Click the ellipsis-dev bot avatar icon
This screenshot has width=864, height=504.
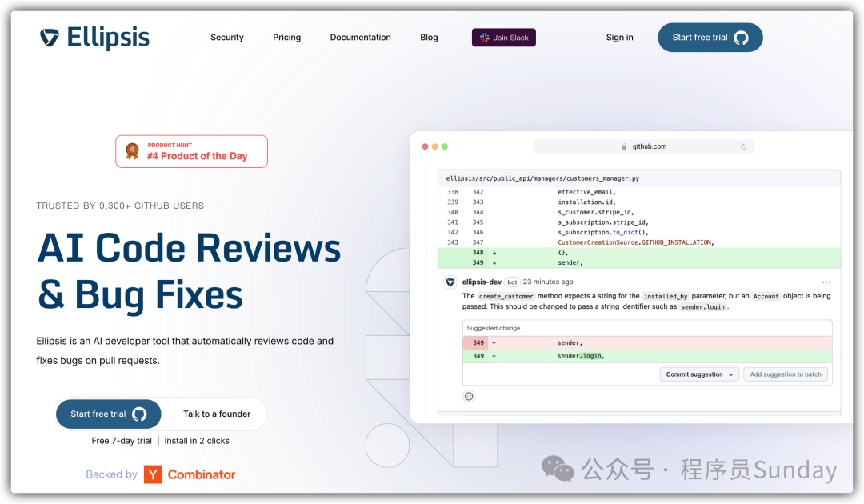click(x=450, y=282)
